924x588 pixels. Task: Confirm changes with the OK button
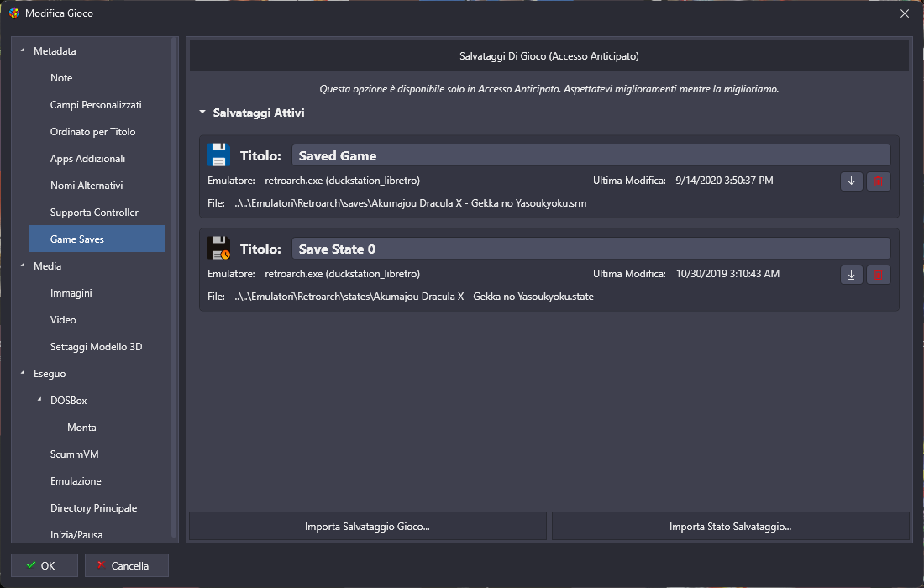[x=40, y=565]
